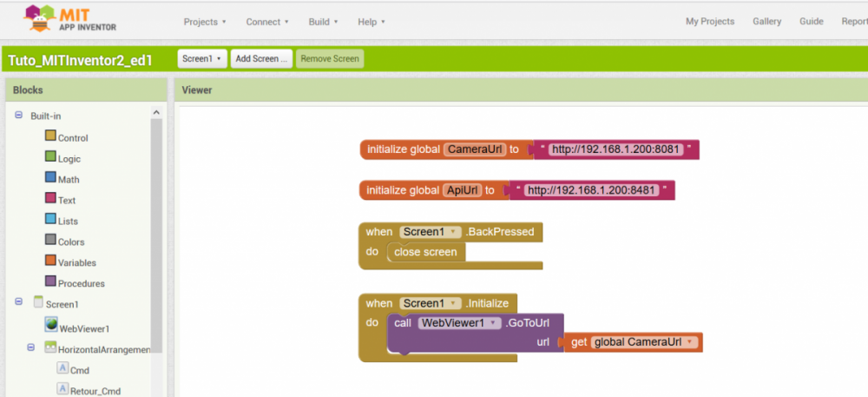868x397 pixels.
Task: Select the Procedures blocks color icon
Action: (50, 281)
